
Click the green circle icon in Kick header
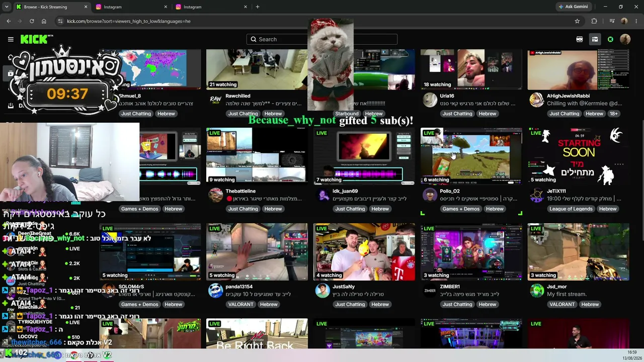point(610,39)
